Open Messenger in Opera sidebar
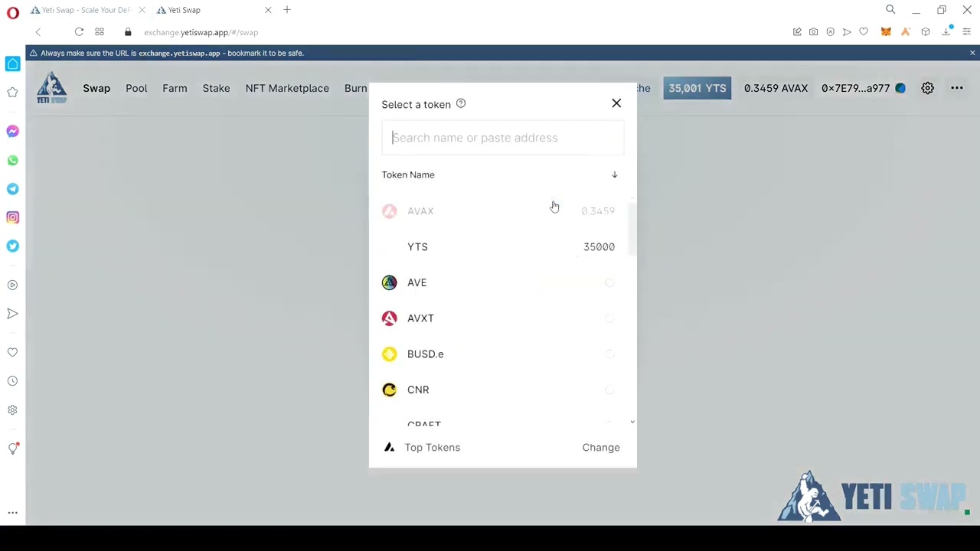 point(12,132)
